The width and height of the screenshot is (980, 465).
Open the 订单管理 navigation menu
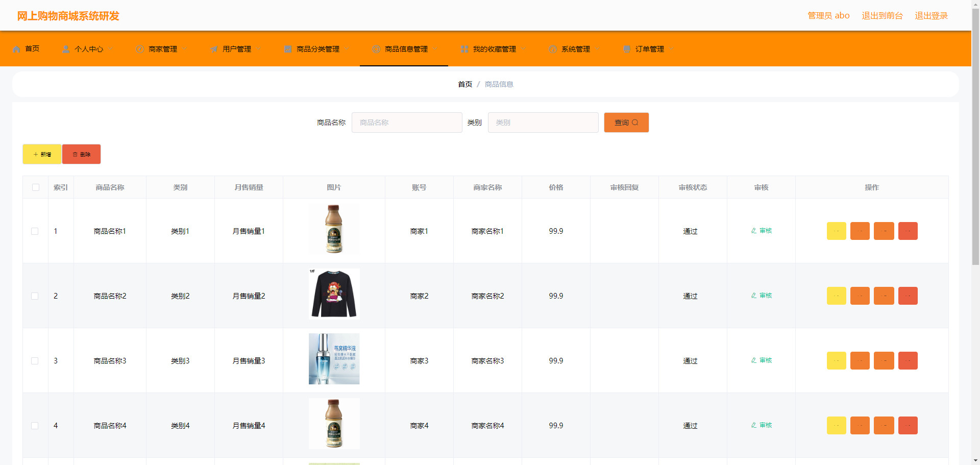click(x=649, y=49)
